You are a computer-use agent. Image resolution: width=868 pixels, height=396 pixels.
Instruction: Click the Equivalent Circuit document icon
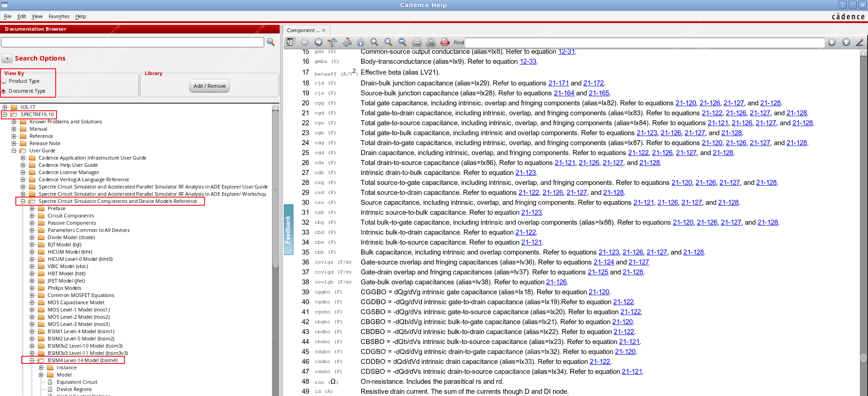click(50, 382)
